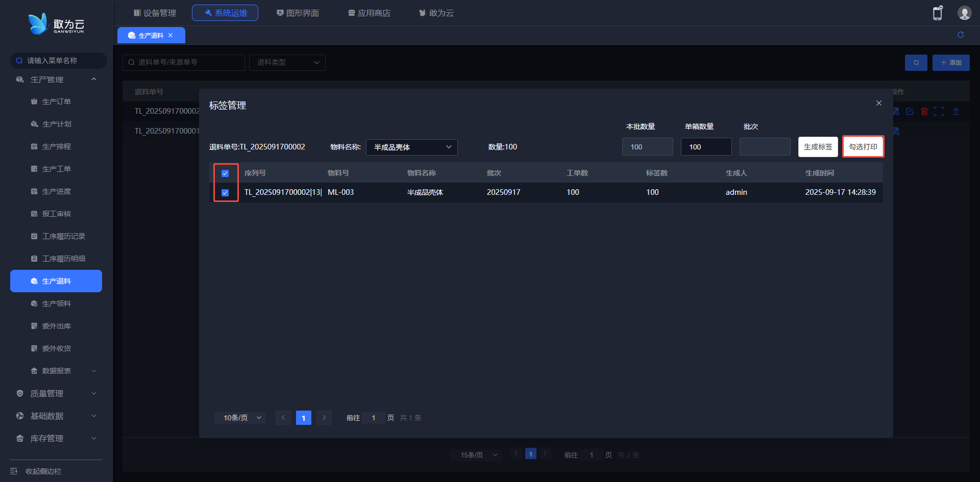Expand the 质量管理 sidebar menu

coord(56,393)
